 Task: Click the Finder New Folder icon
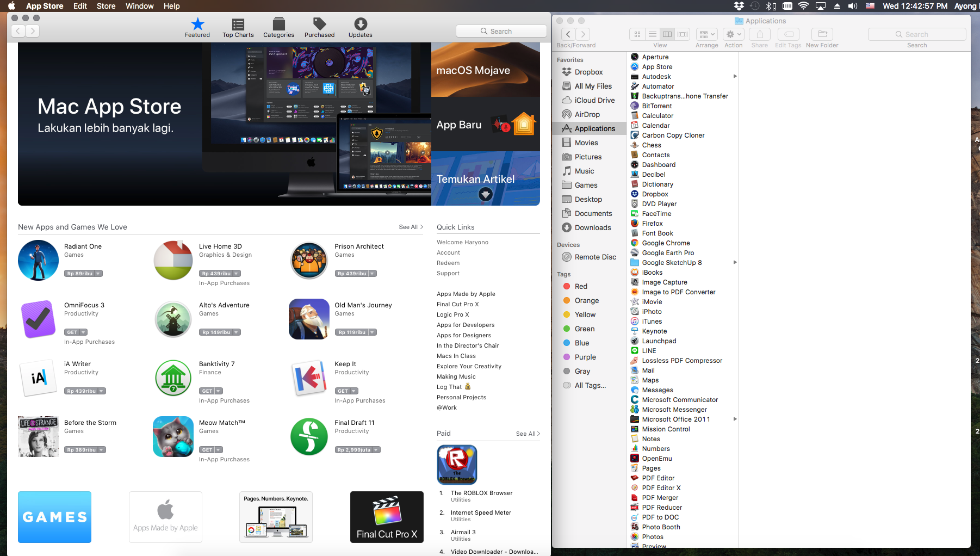click(822, 34)
